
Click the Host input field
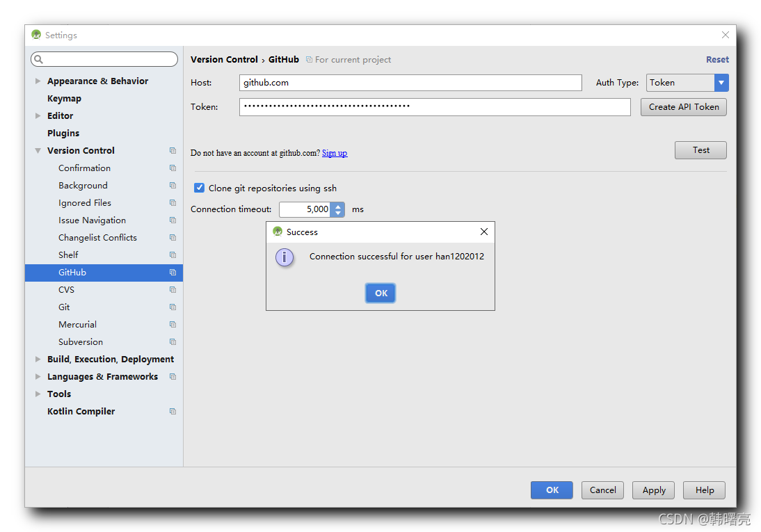(x=410, y=83)
